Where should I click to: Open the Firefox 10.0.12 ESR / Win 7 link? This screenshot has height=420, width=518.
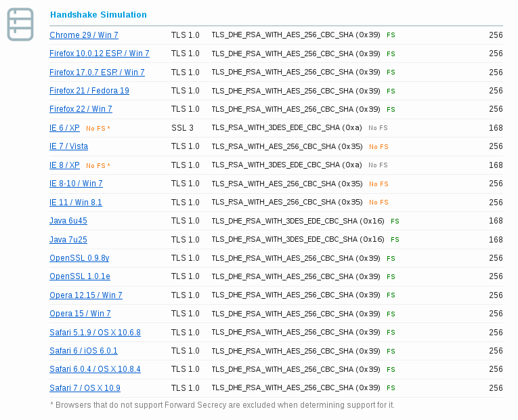point(100,54)
